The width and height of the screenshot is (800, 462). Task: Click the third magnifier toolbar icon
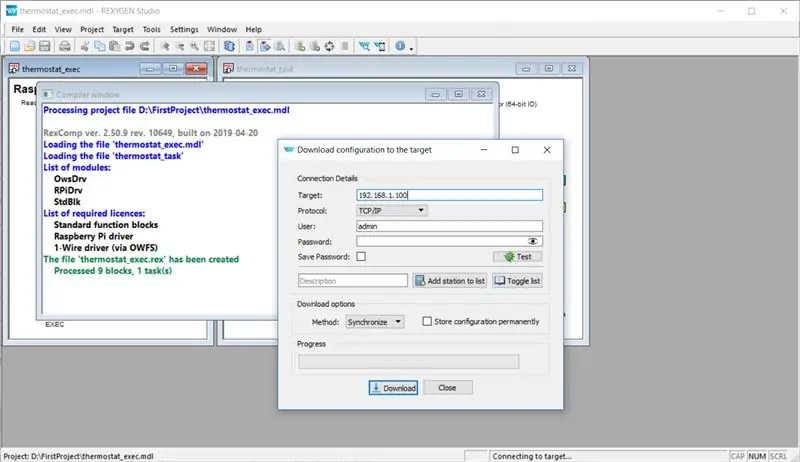point(194,46)
